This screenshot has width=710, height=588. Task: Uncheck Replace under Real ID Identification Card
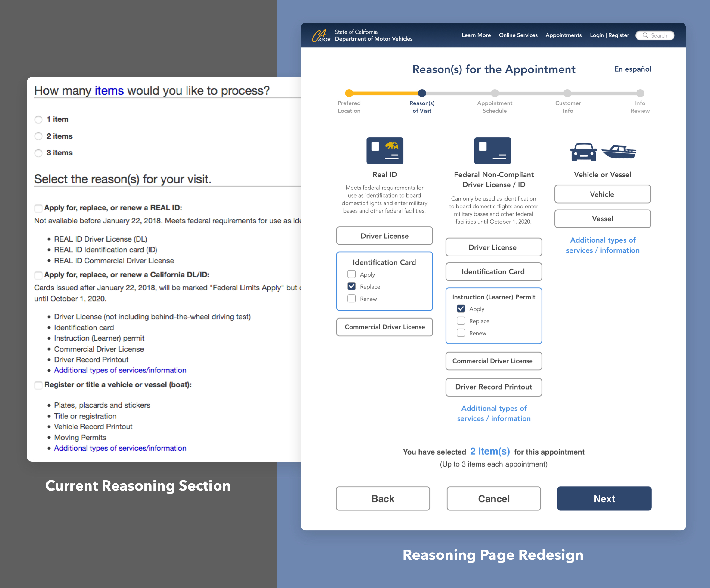[x=352, y=286]
